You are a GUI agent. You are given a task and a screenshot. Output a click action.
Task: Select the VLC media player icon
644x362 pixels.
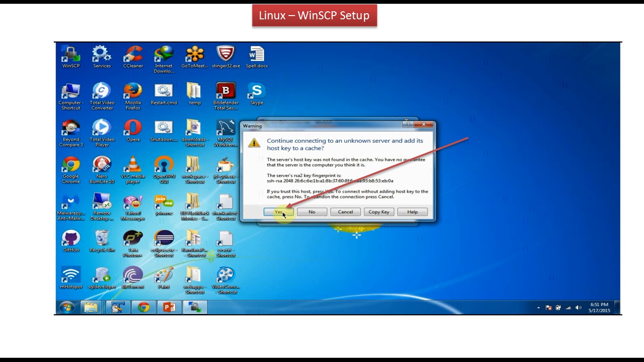click(133, 170)
